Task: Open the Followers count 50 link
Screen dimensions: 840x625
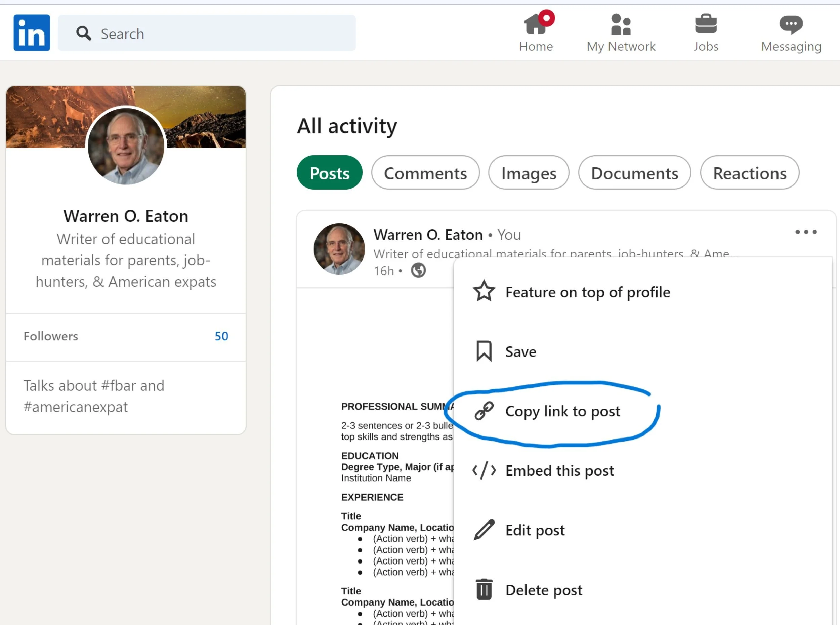Action: (221, 336)
